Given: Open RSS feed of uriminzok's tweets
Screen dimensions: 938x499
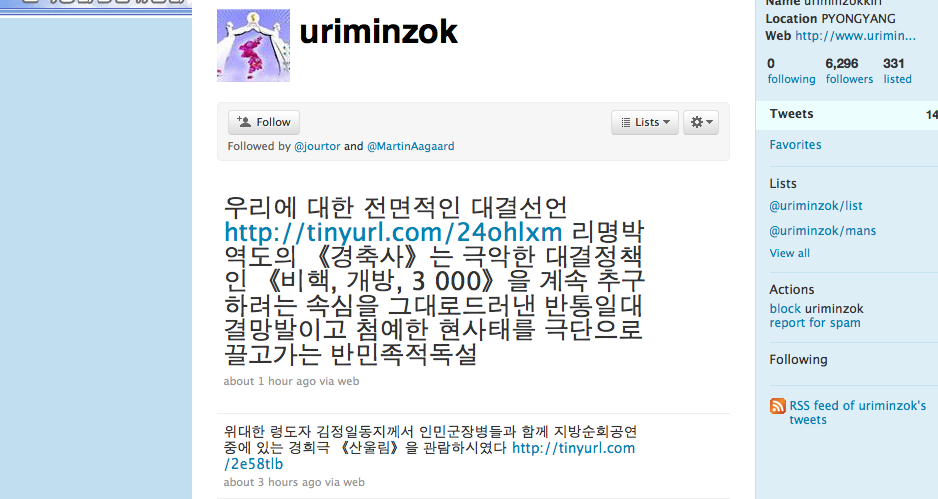Looking at the screenshot, I should click(858, 413).
